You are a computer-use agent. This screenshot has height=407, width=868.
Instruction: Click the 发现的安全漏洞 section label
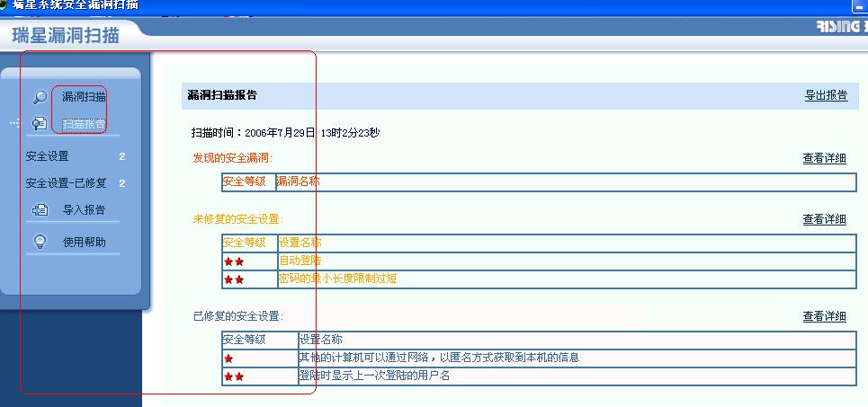(x=232, y=158)
